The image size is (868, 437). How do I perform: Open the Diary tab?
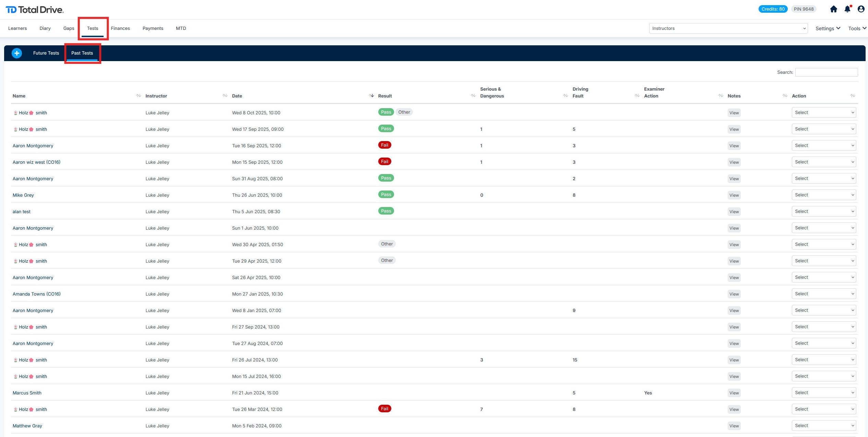(45, 28)
